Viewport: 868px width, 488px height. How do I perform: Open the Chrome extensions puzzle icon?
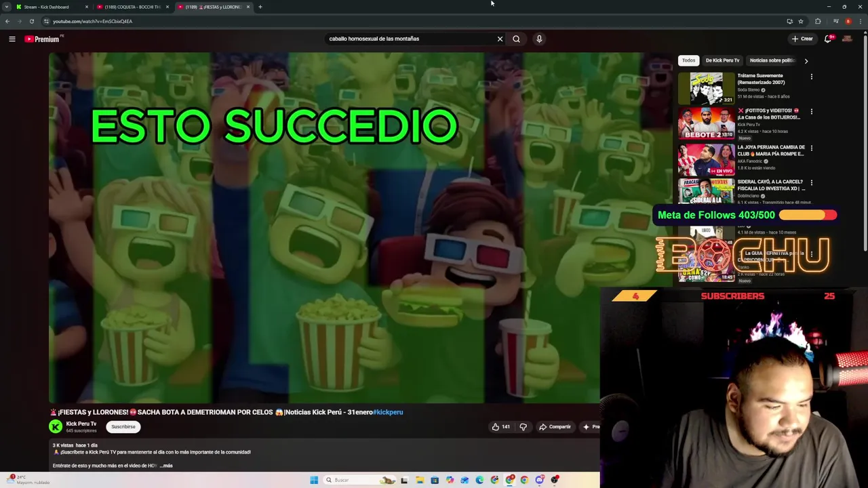[x=818, y=21]
